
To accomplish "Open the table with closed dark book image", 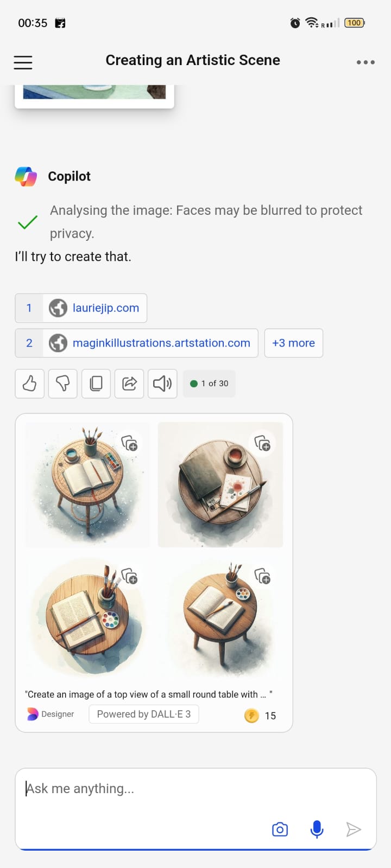I will coord(220,484).
